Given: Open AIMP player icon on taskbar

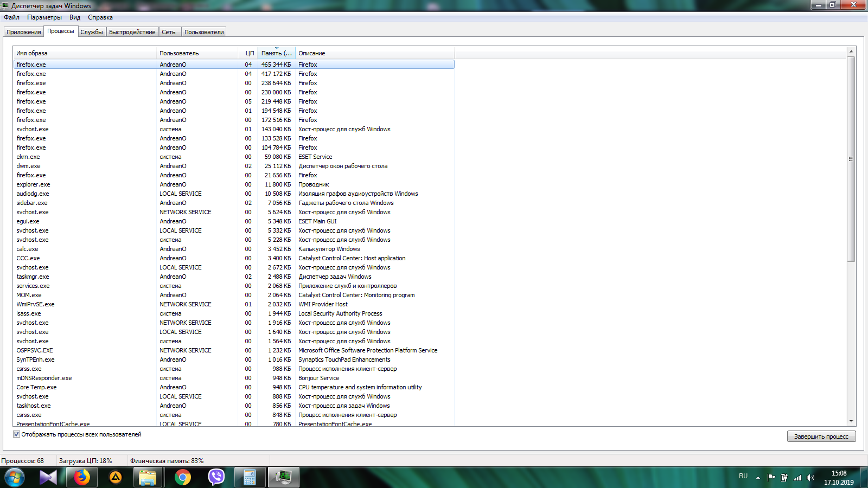Looking at the screenshot, I should coord(116,478).
